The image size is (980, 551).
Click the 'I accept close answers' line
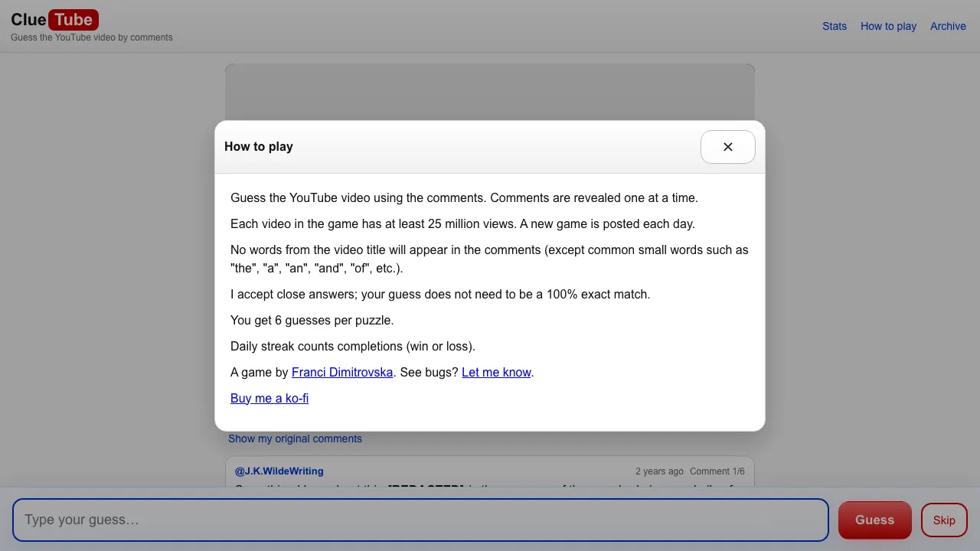(x=440, y=294)
